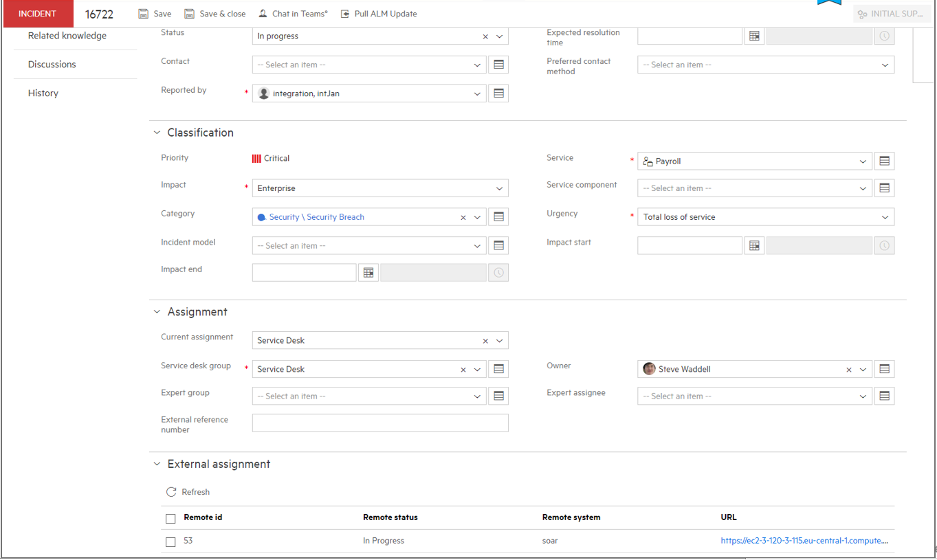Click the External reference number field
The width and height of the screenshot is (937, 560).
(379, 423)
